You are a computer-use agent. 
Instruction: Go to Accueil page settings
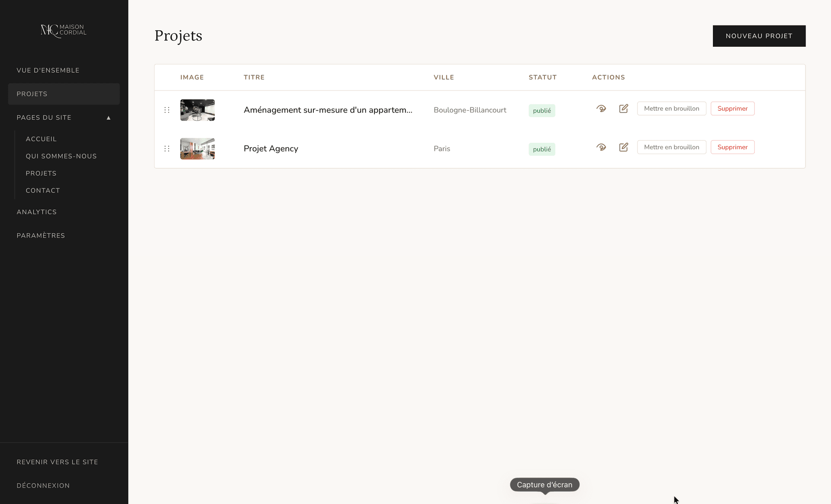pos(41,139)
